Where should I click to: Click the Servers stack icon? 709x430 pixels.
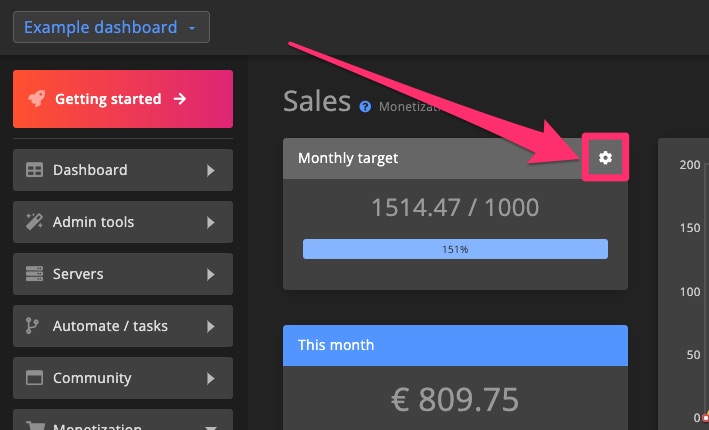34,274
